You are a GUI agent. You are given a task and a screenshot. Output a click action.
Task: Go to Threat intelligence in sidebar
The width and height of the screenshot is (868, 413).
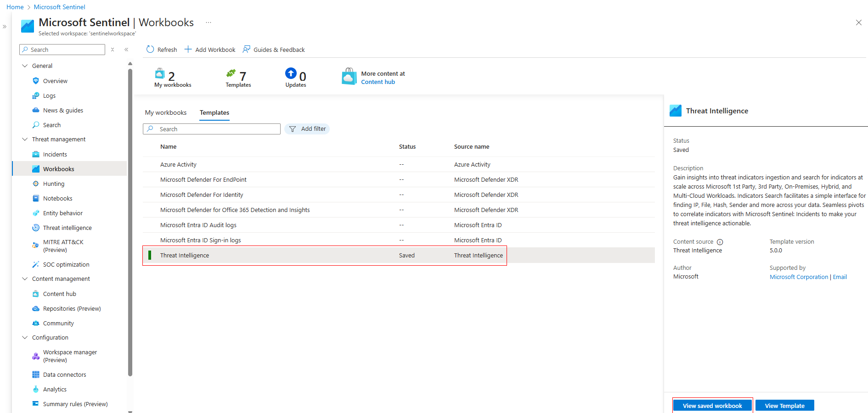tap(67, 228)
